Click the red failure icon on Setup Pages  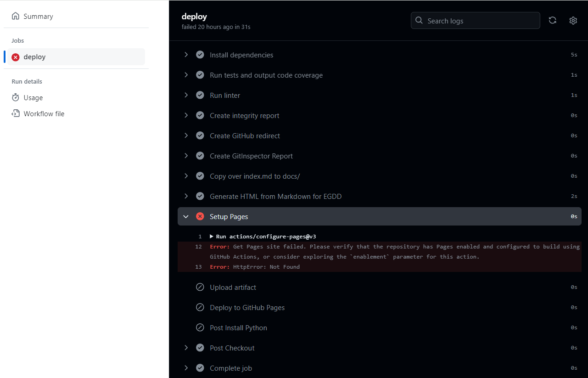[x=200, y=216]
